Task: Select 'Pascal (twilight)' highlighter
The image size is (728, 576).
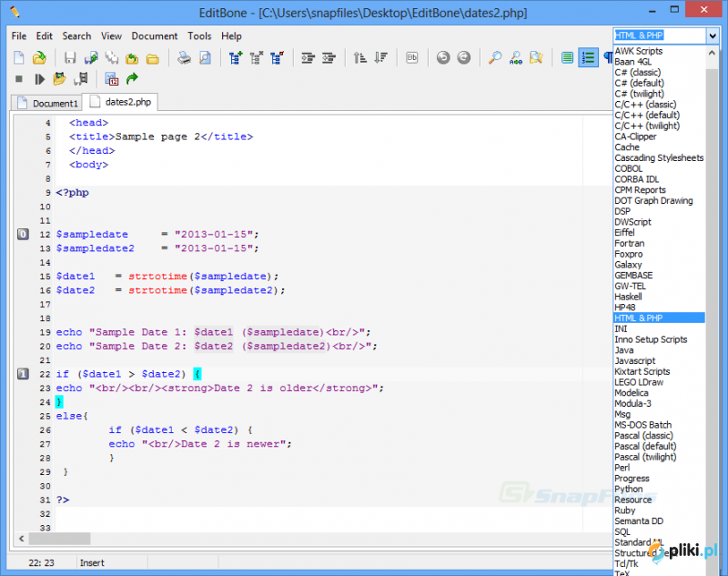Action: point(659,457)
